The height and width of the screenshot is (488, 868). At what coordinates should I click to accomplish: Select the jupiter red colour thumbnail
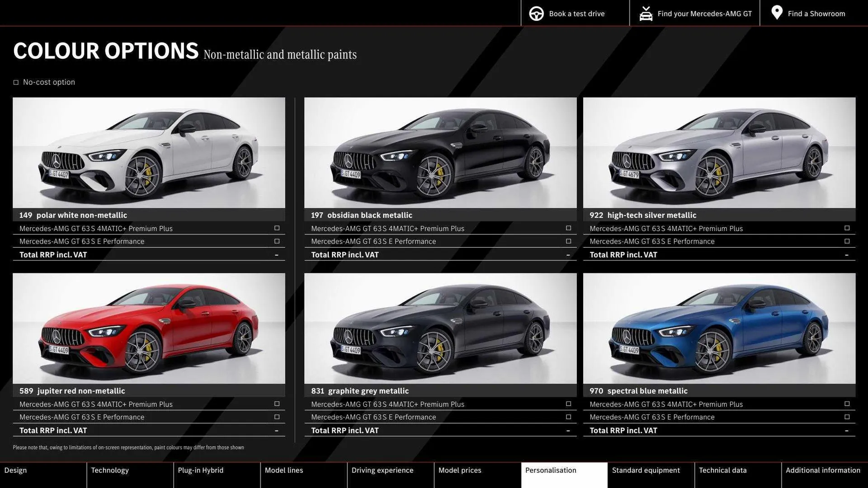(148, 328)
